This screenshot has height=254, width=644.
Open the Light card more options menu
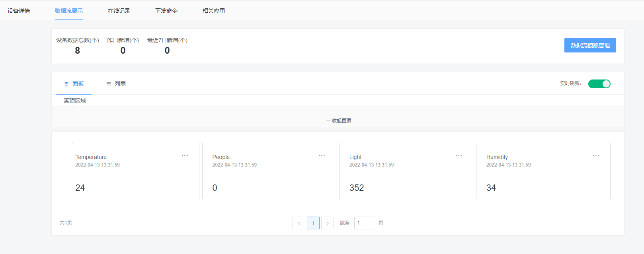point(459,156)
